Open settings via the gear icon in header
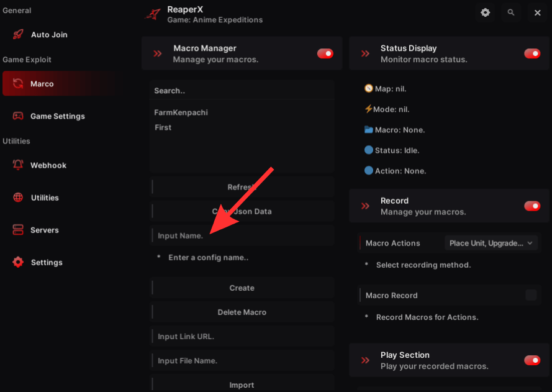552x392 pixels. coord(485,12)
